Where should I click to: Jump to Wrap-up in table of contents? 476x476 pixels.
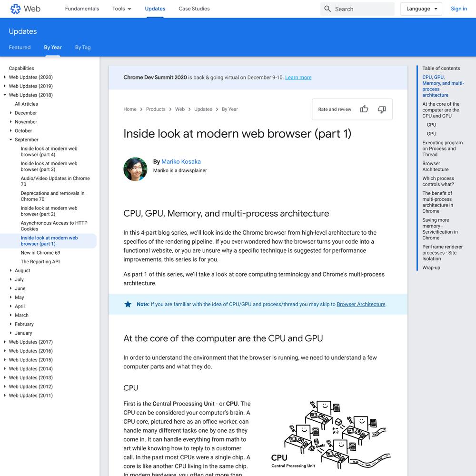[x=431, y=268]
